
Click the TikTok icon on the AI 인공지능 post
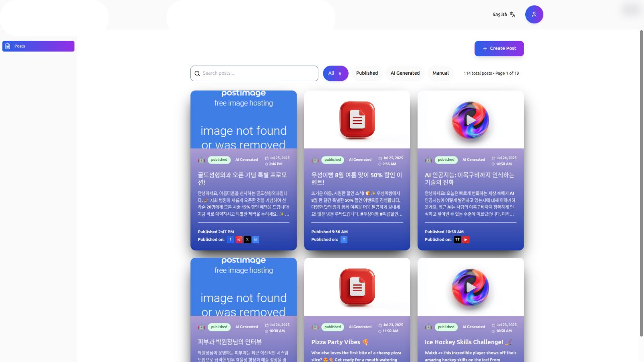click(x=458, y=239)
